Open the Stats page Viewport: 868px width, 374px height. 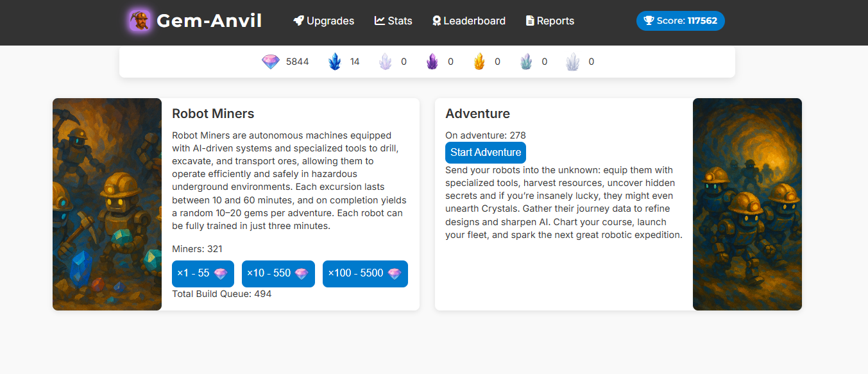click(393, 21)
